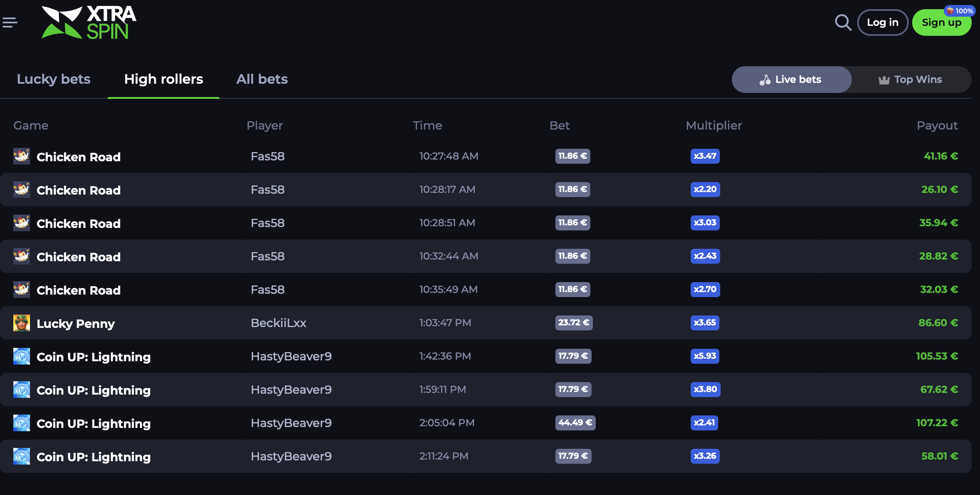
Task: Click the Game column header
Action: (31, 125)
